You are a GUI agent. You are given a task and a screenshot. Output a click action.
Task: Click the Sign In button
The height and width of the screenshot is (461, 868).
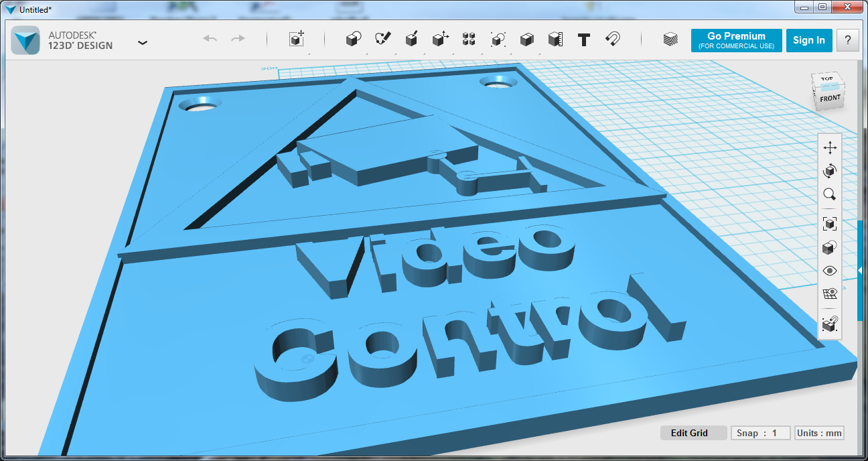(809, 40)
